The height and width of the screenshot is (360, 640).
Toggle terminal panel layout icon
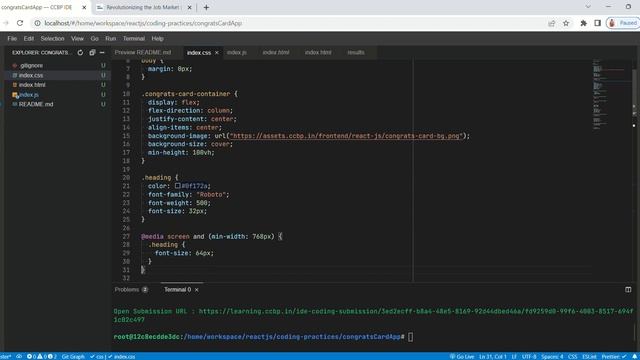628,290
